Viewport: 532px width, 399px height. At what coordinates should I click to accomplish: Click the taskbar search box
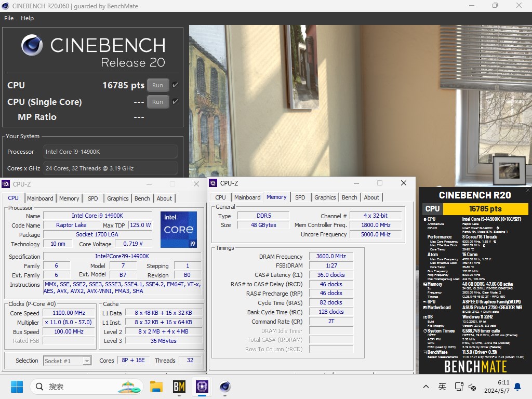[x=87, y=387]
